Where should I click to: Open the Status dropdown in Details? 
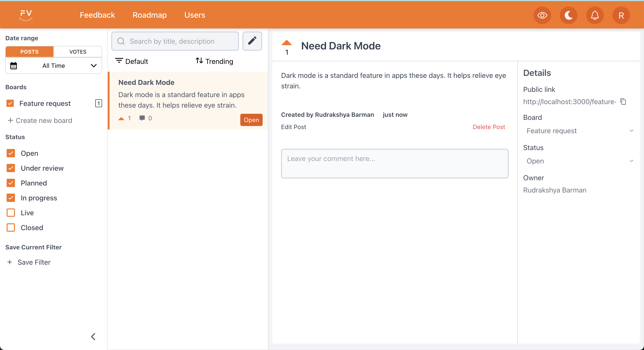pos(579,161)
